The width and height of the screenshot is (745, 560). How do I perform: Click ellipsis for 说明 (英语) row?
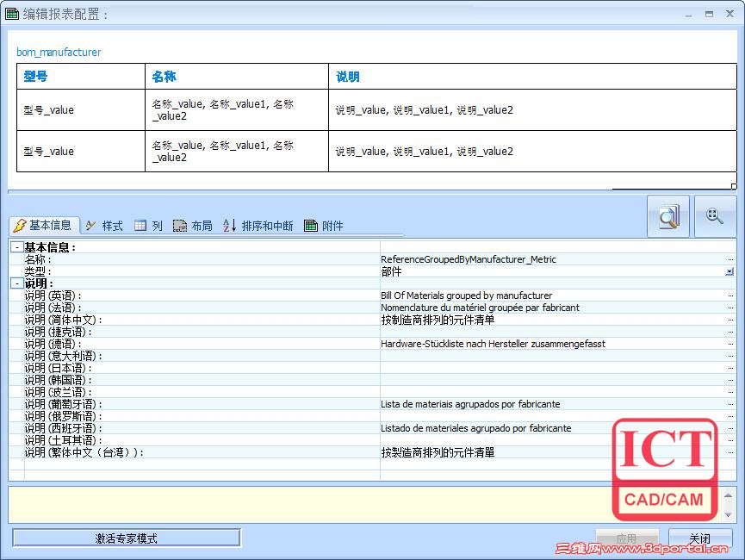coord(730,296)
